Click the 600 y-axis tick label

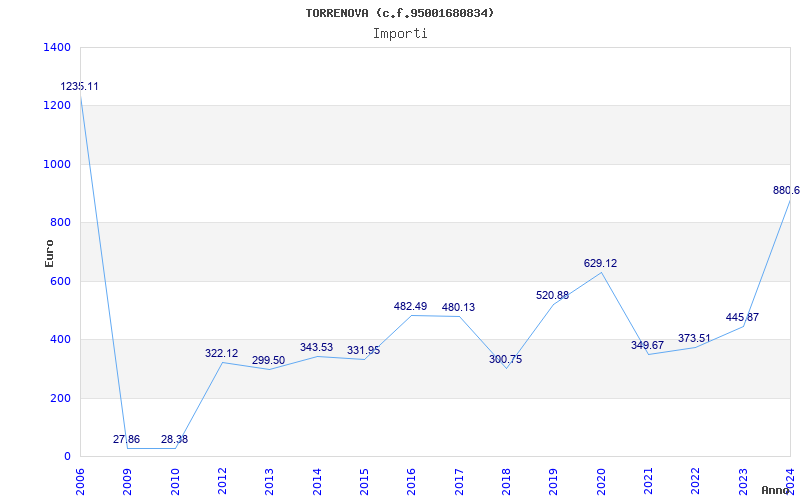[60, 281]
